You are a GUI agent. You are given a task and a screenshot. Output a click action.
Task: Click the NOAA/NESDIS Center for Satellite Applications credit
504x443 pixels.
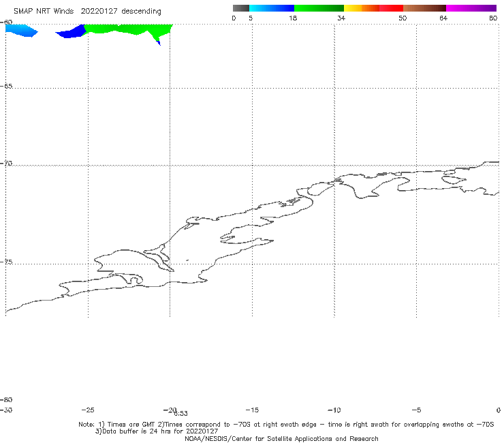[281, 438]
